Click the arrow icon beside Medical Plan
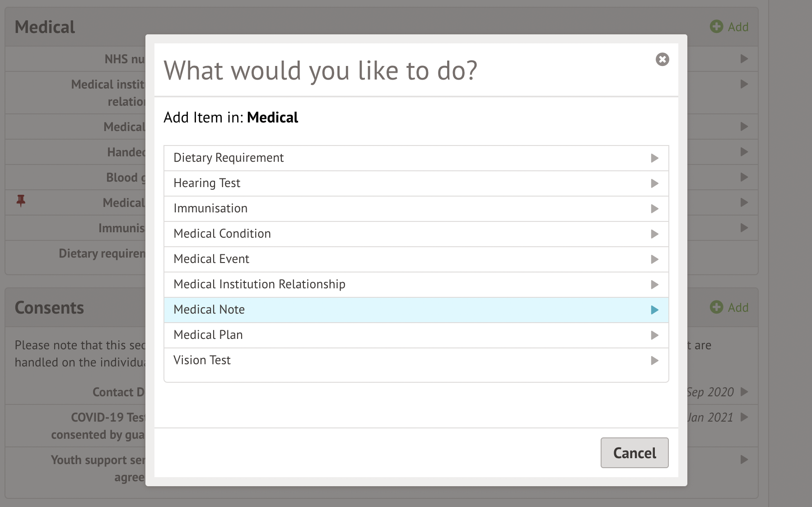This screenshot has height=507, width=812. point(654,335)
